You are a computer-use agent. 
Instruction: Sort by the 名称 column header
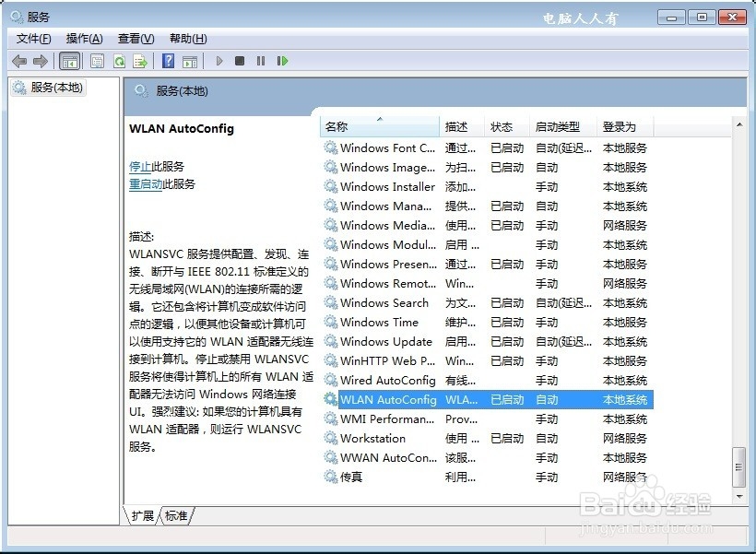[380, 127]
